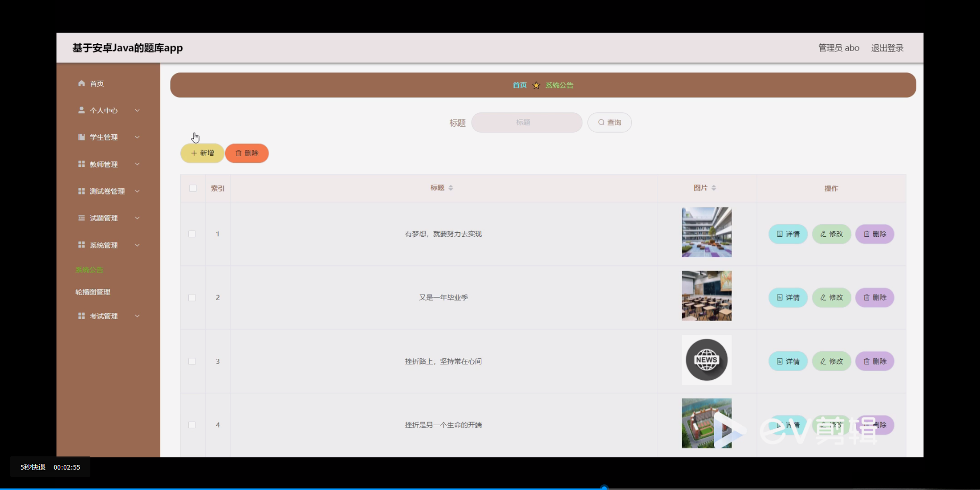Viewport: 980px width, 490px height.
Task: Expand the 考试管理 sidebar menu
Action: pyautogui.click(x=104, y=315)
